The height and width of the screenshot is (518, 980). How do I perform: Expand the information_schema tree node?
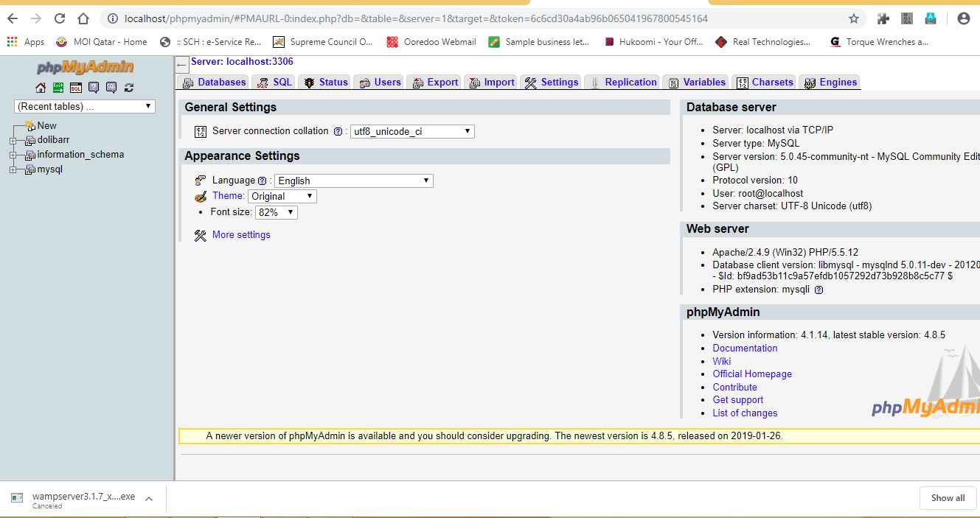(x=13, y=155)
